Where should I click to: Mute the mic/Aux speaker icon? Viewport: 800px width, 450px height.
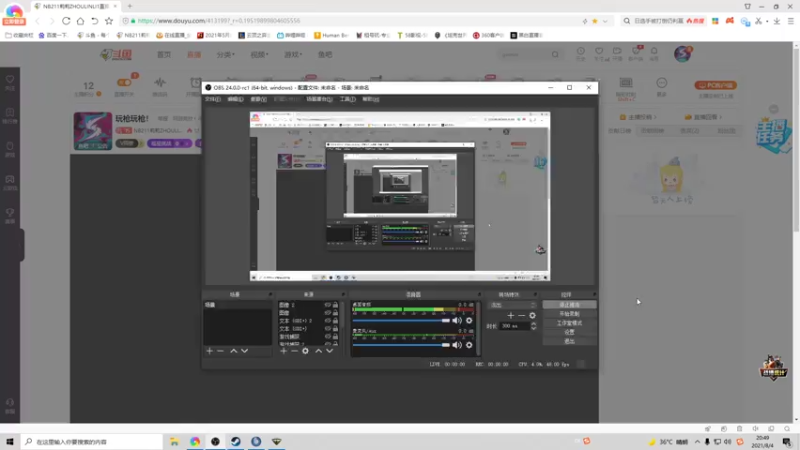(457, 345)
